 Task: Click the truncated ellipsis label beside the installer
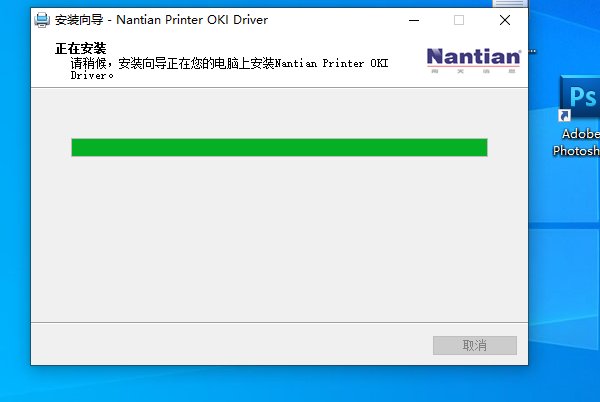[x=532, y=51]
